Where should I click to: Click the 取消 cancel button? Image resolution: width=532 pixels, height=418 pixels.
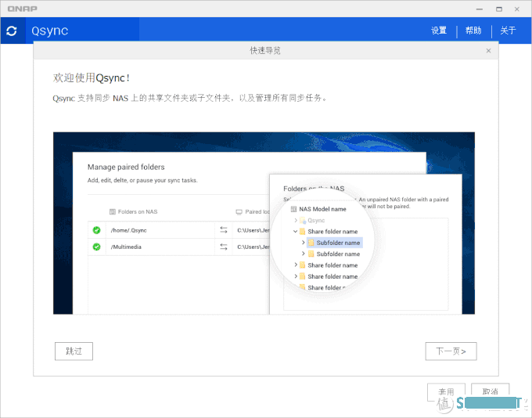pos(491,392)
